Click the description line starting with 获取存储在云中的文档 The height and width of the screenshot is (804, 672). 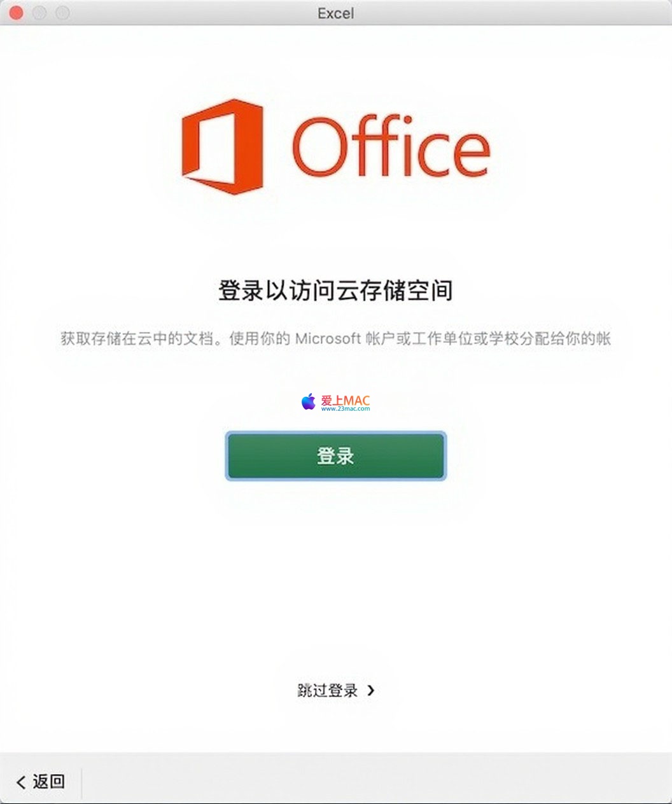[335, 338]
